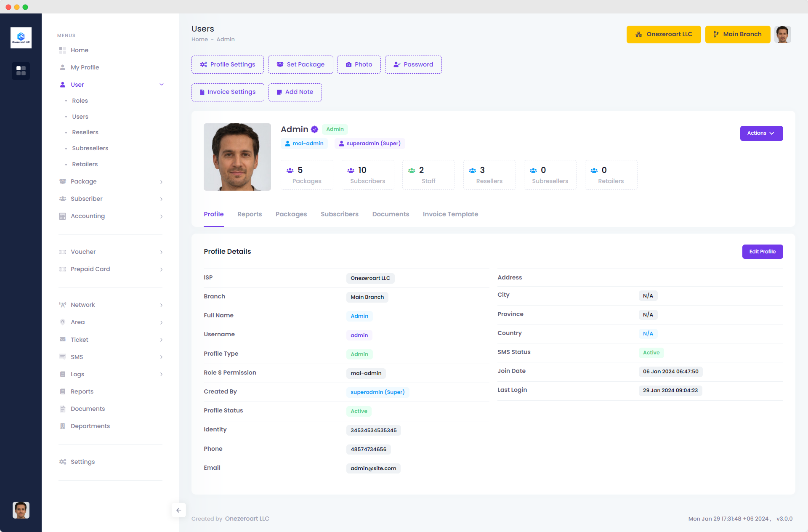Image resolution: width=808 pixels, height=532 pixels.
Task: Click the Reports icon in sidebar
Action: pos(62,391)
